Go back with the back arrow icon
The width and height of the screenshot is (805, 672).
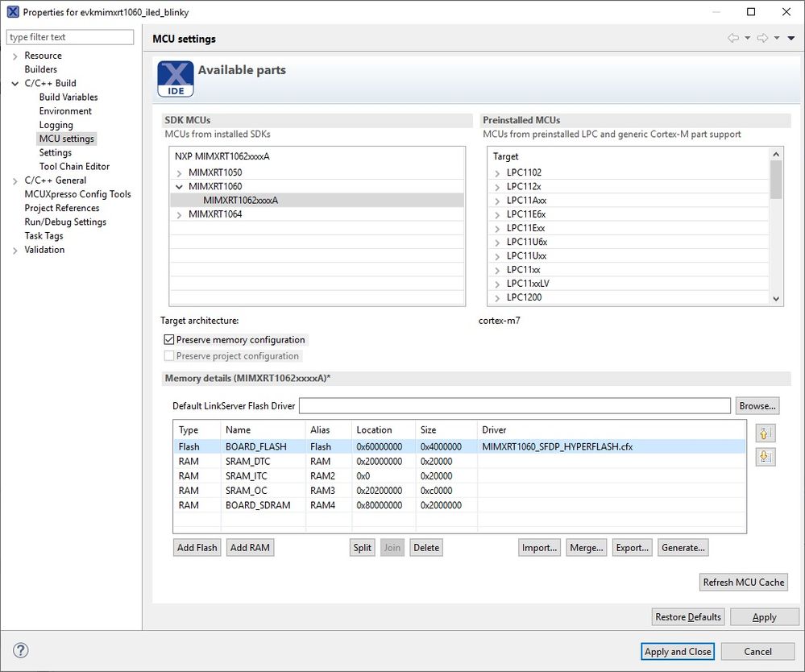733,38
